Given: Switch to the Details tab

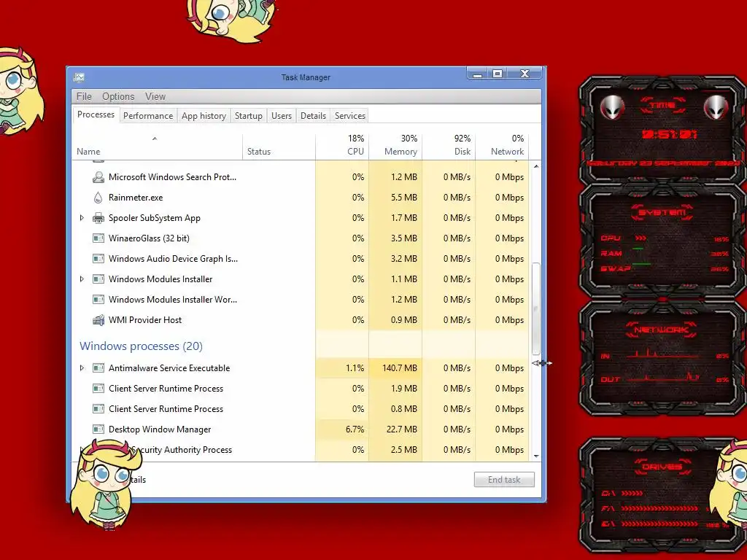Looking at the screenshot, I should coord(314,116).
